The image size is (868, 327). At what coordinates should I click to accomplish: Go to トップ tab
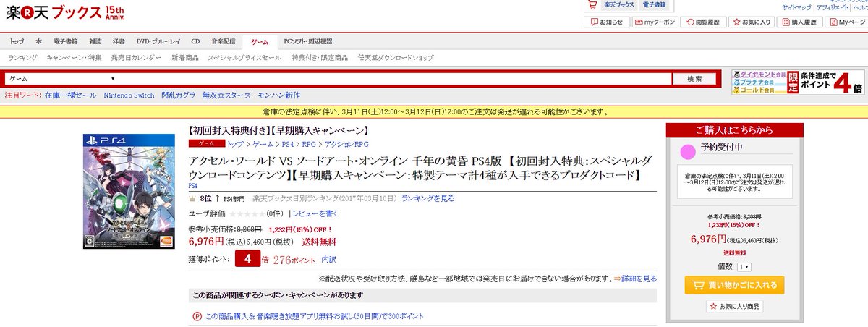pyautogui.click(x=17, y=41)
